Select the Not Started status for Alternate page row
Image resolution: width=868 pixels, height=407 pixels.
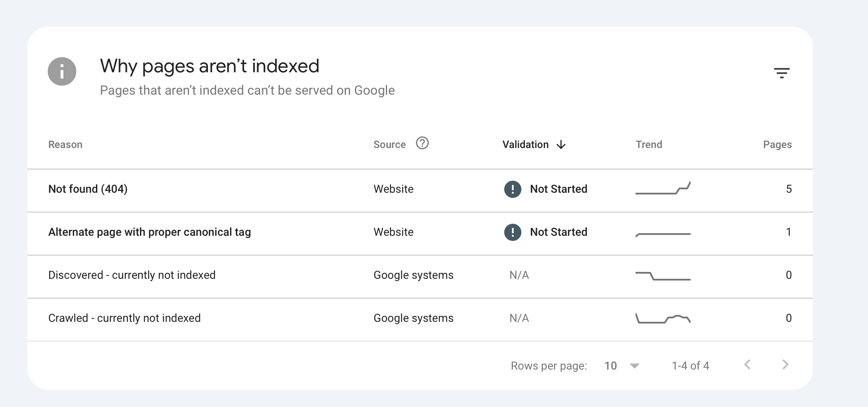(x=558, y=232)
